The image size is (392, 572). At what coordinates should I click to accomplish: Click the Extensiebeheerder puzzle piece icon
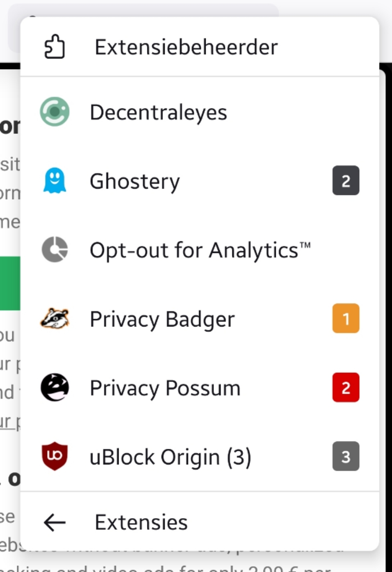(x=55, y=47)
